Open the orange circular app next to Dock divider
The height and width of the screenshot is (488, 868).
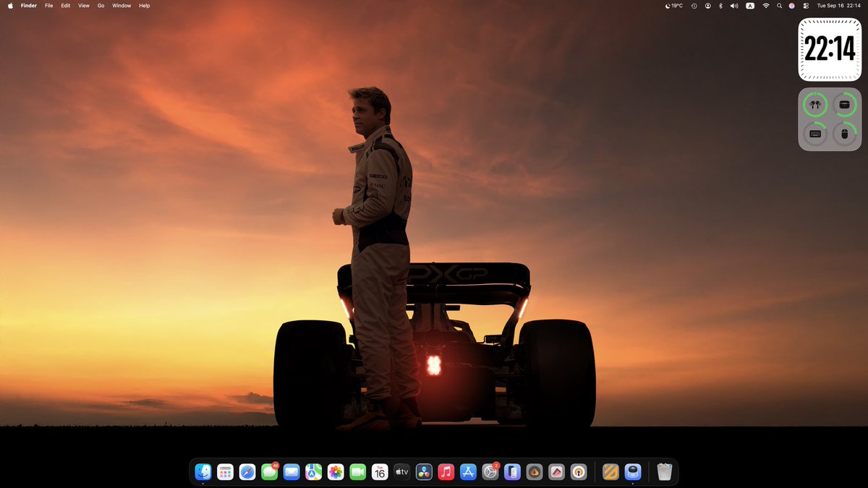pyautogui.click(x=579, y=472)
